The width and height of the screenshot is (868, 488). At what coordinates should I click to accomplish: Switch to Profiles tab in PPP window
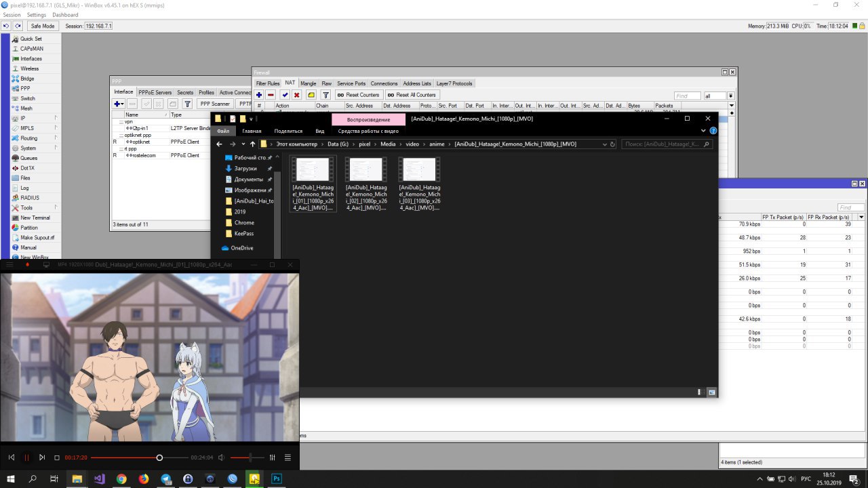click(206, 92)
